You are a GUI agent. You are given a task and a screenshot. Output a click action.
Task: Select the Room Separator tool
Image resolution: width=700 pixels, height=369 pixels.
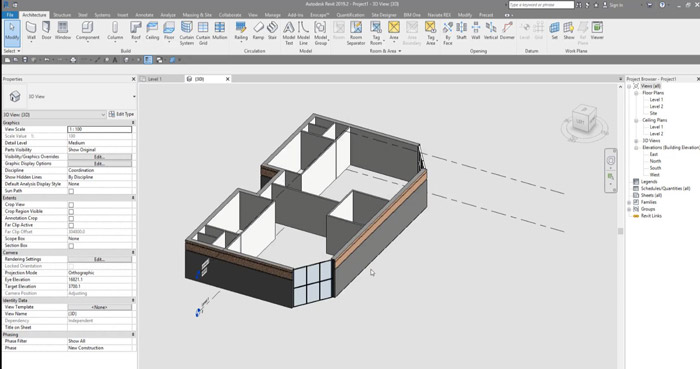click(x=356, y=33)
